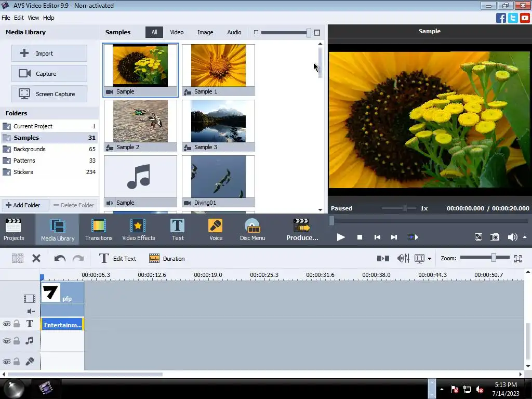Lock the text track
532x399 pixels.
[16, 324]
